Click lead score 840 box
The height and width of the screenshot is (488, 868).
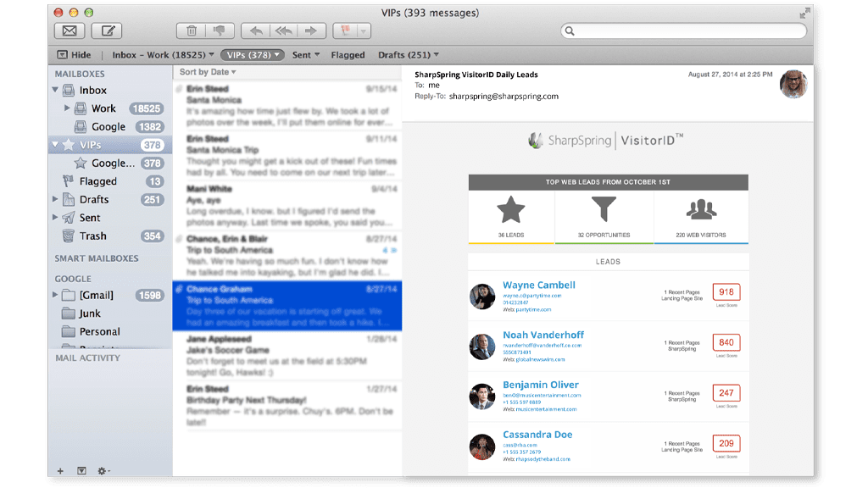tap(726, 342)
